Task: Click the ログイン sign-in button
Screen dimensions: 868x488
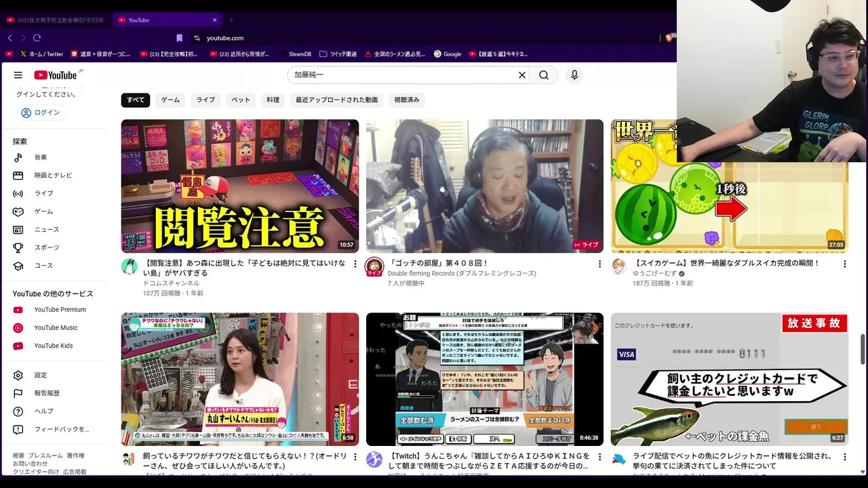Action: click(41, 113)
